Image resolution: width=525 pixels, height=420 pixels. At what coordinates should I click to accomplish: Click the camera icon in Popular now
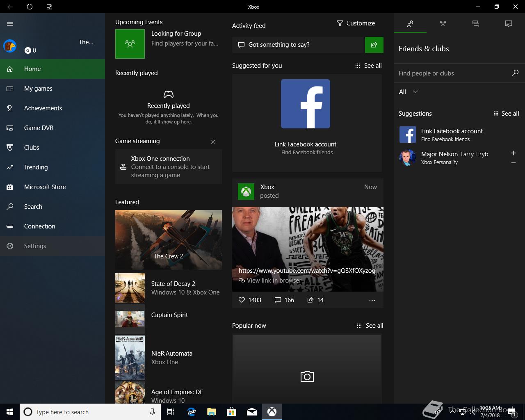tap(307, 377)
